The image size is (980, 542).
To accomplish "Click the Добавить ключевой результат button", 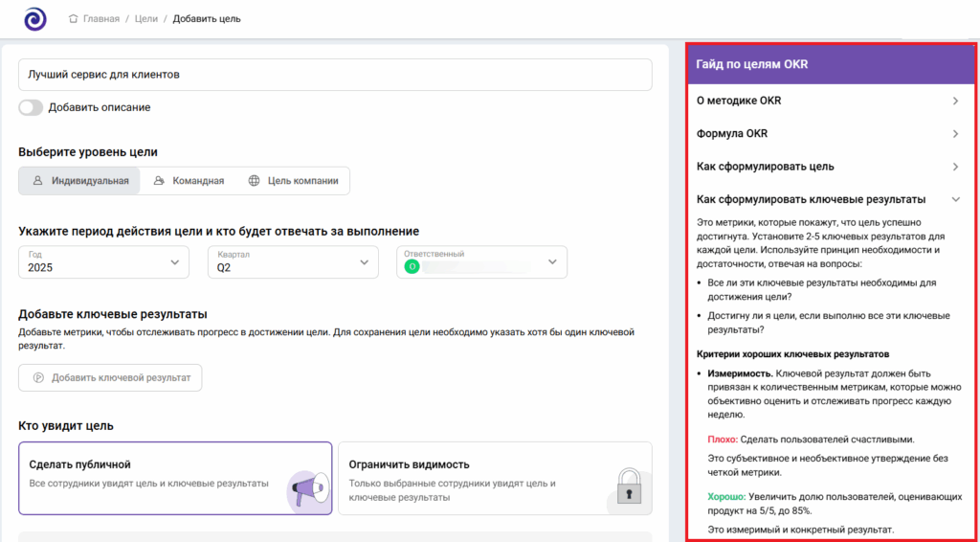I will click(x=110, y=377).
